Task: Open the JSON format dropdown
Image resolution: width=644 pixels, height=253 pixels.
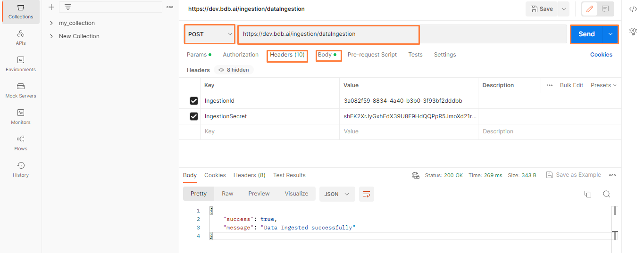Action: 337,194
